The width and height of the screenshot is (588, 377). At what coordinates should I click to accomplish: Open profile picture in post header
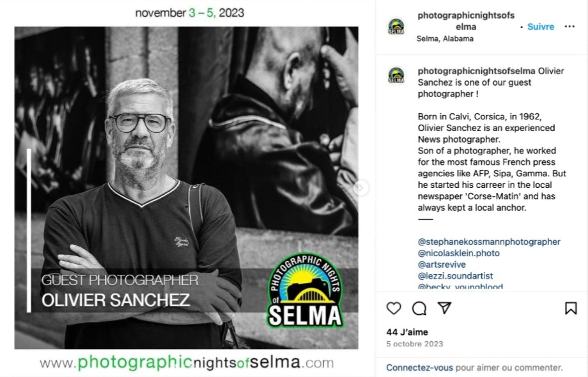(x=396, y=26)
